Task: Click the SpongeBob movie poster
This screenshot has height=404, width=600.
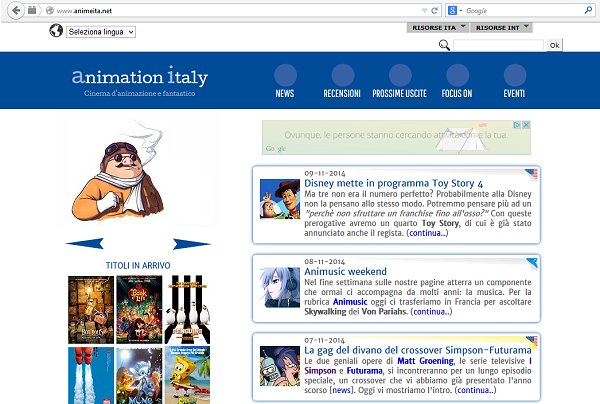Action: coord(188,375)
